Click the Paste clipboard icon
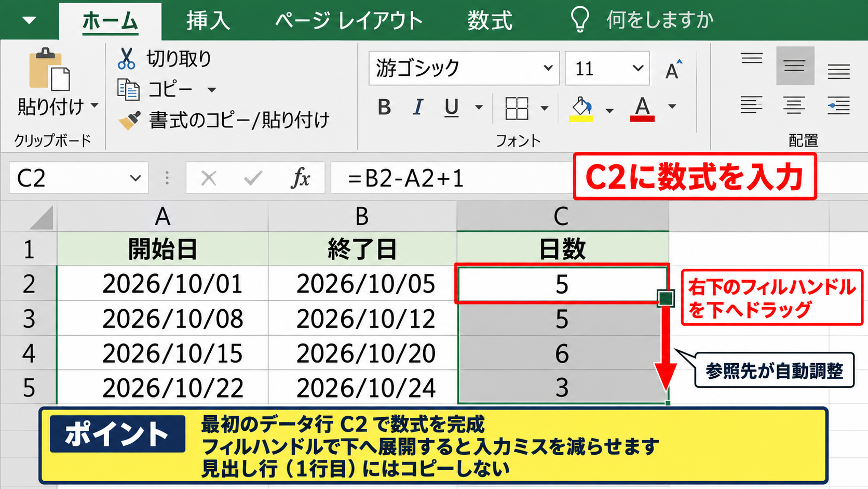Viewport: 868px width, 489px height. point(49,70)
